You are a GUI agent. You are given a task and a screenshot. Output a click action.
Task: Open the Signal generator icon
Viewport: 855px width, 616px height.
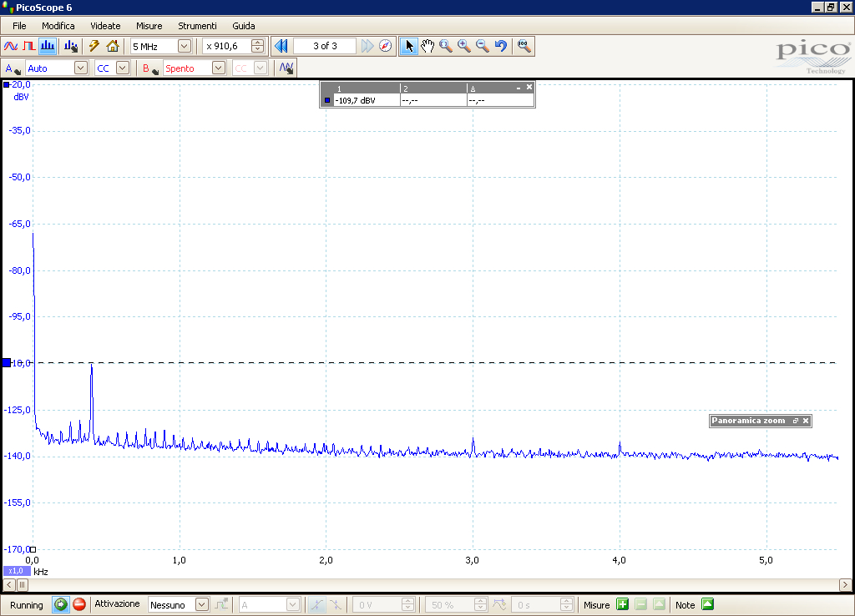(286, 68)
